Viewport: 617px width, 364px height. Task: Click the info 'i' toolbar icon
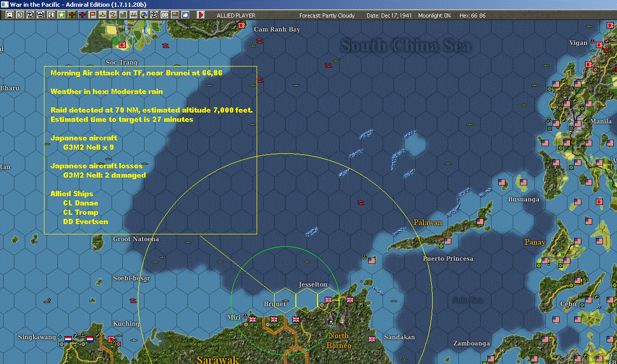pyautogui.click(x=51, y=15)
